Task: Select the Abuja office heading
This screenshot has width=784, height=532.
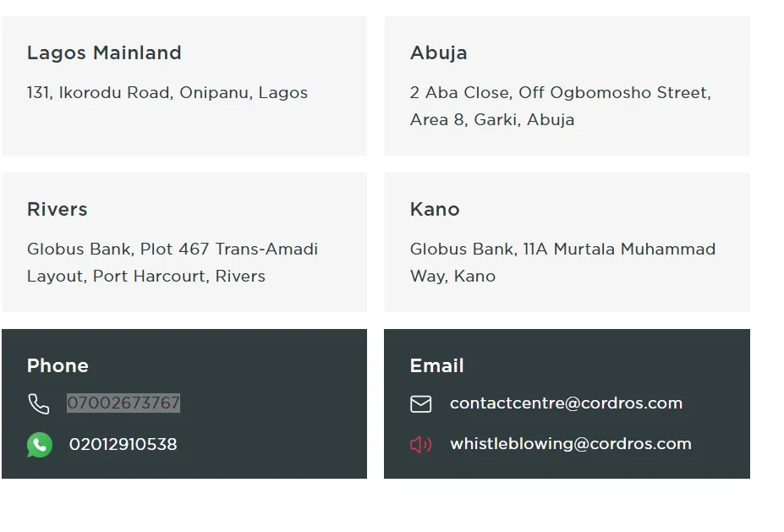Action: tap(438, 53)
